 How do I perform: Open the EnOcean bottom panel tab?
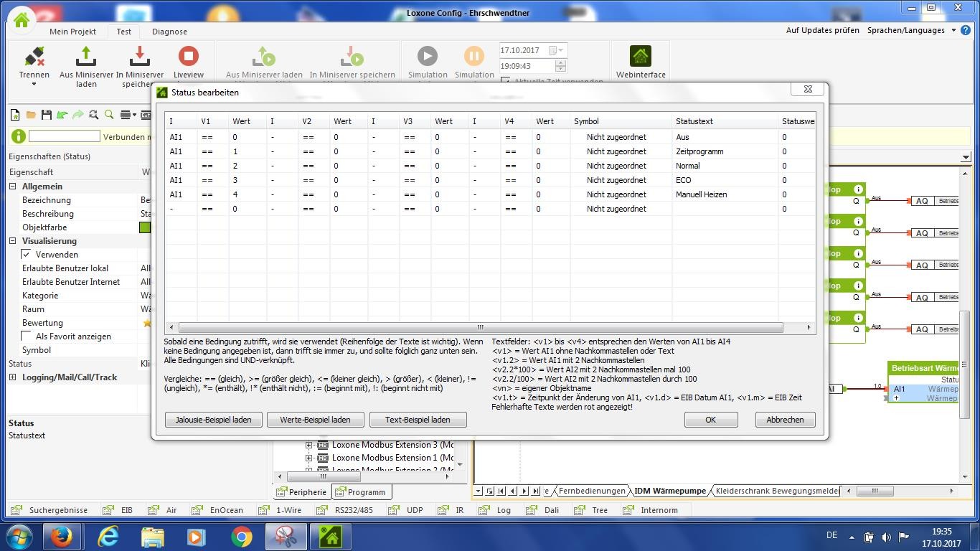point(218,510)
